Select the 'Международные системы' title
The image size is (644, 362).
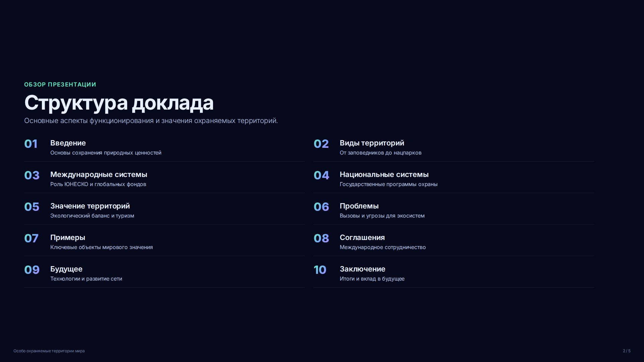point(99,175)
